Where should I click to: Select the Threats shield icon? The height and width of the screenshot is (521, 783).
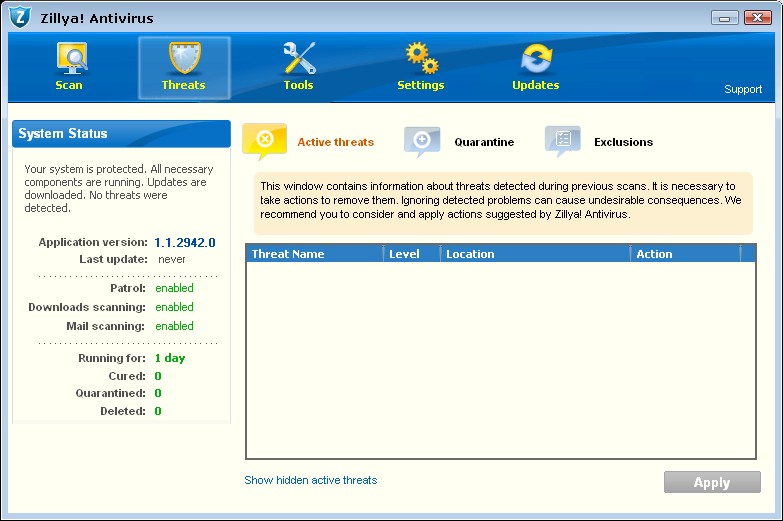tap(184, 58)
